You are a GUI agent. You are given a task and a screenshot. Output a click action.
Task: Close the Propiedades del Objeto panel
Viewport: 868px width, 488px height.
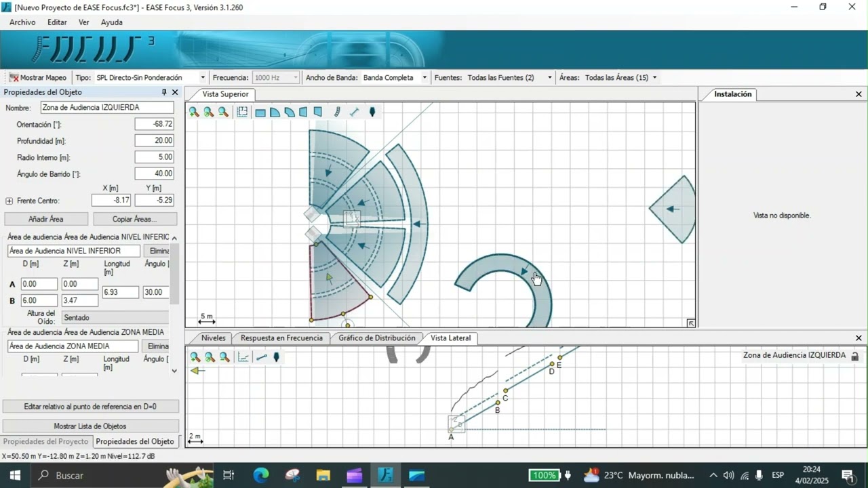click(x=175, y=92)
